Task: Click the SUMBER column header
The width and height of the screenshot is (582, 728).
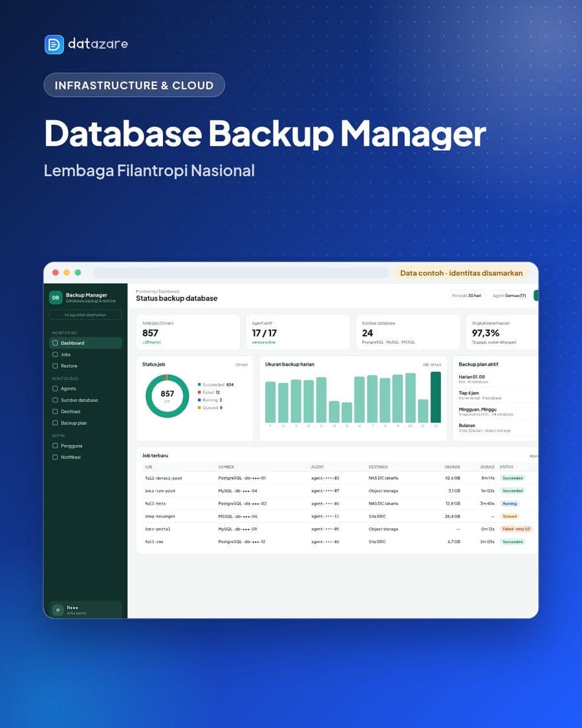Action: [x=226, y=467]
